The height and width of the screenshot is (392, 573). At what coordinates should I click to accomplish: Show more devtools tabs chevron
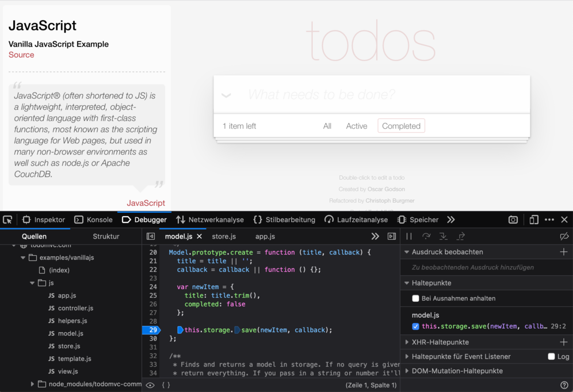pos(451,220)
